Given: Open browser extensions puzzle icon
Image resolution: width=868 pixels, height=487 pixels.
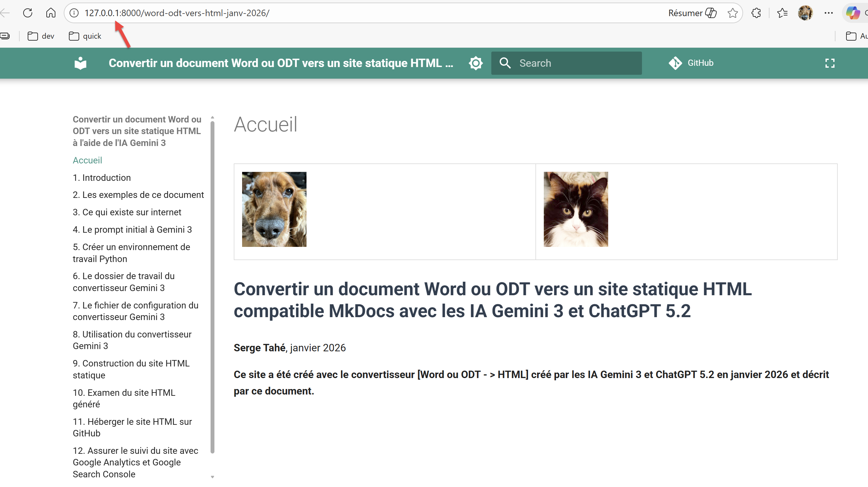Looking at the screenshot, I should coord(756,13).
